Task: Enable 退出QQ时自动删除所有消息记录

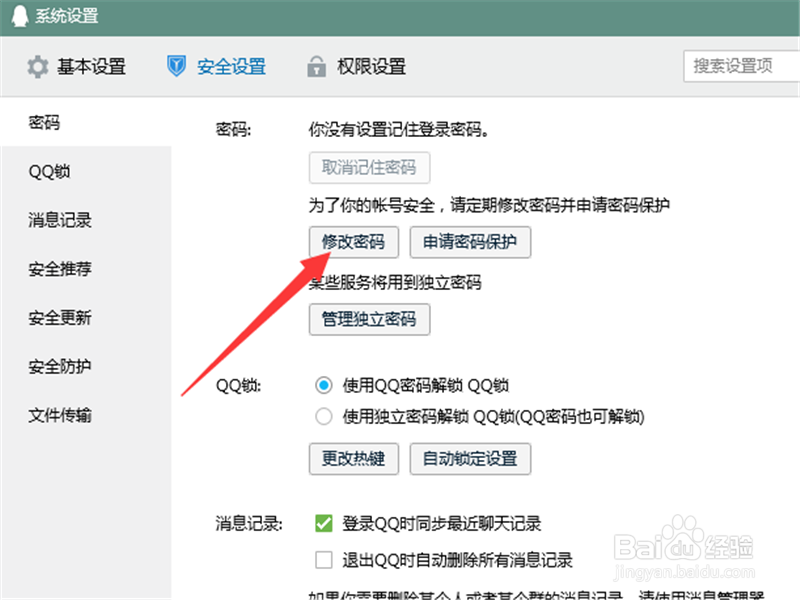Action: point(324,559)
